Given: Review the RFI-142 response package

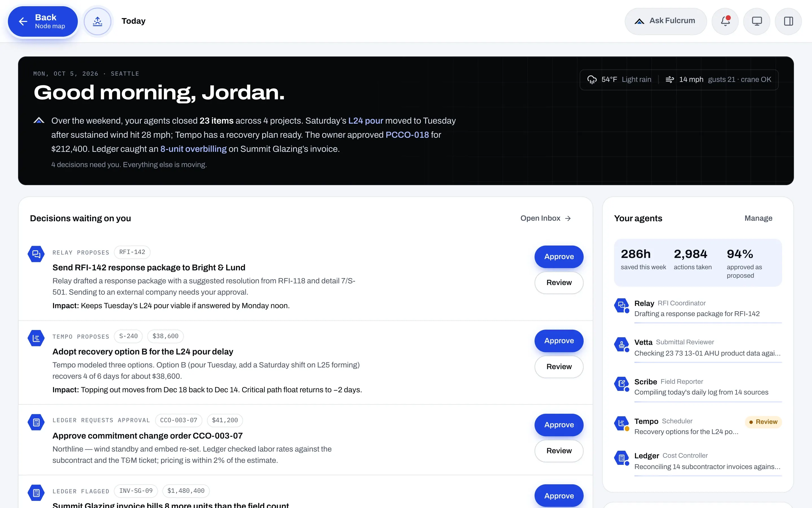Looking at the screenshot, I should 559,283.
